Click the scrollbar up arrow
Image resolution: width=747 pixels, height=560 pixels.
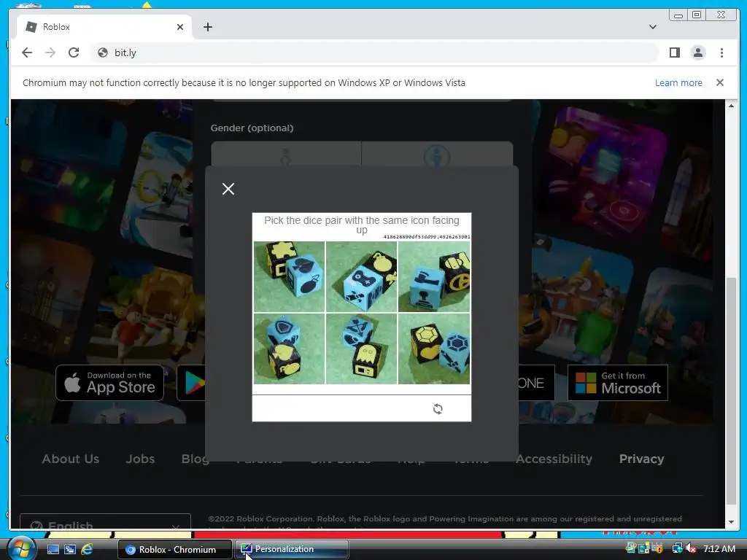731,106
